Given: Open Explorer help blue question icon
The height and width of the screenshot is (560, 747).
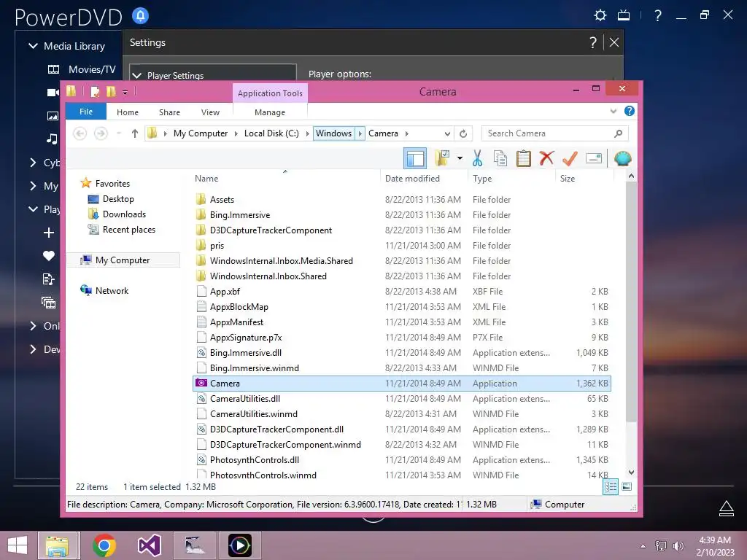Looking at the screenshot, I should click(x=630, y=111).
